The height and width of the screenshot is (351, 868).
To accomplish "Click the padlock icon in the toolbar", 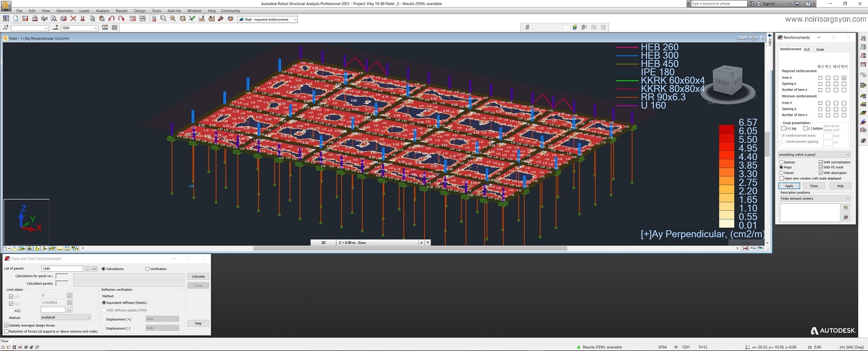I will [154, 19].
